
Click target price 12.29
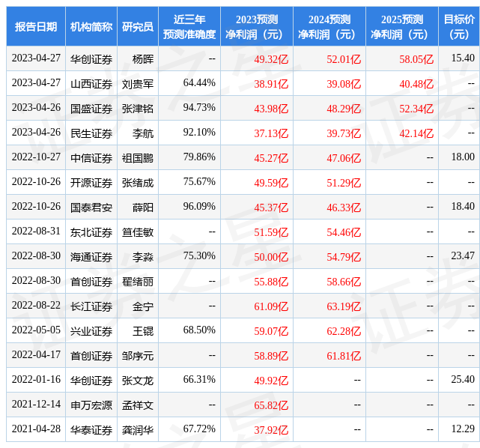point(463,429)
